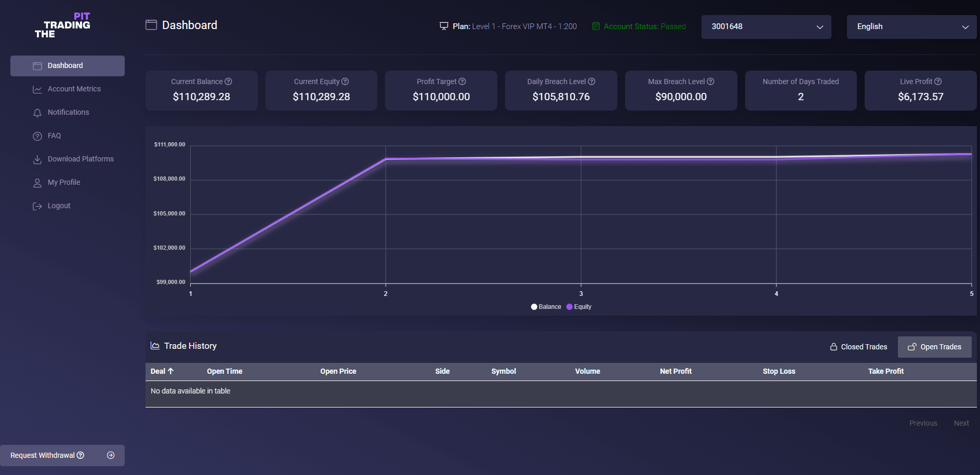Click the Daily Breach Level info icon
This screenshot has width=980, height=475.
pyautogui.click(x=591, y=82)
